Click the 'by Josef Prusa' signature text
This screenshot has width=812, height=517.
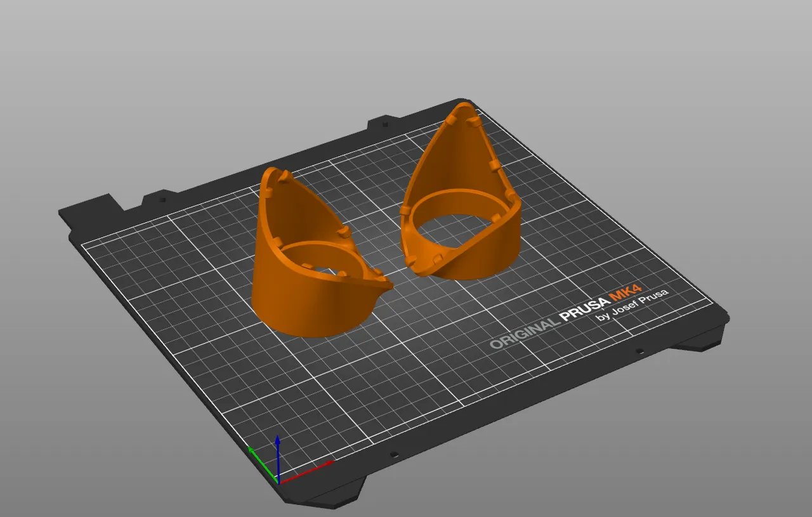[631, 303]
